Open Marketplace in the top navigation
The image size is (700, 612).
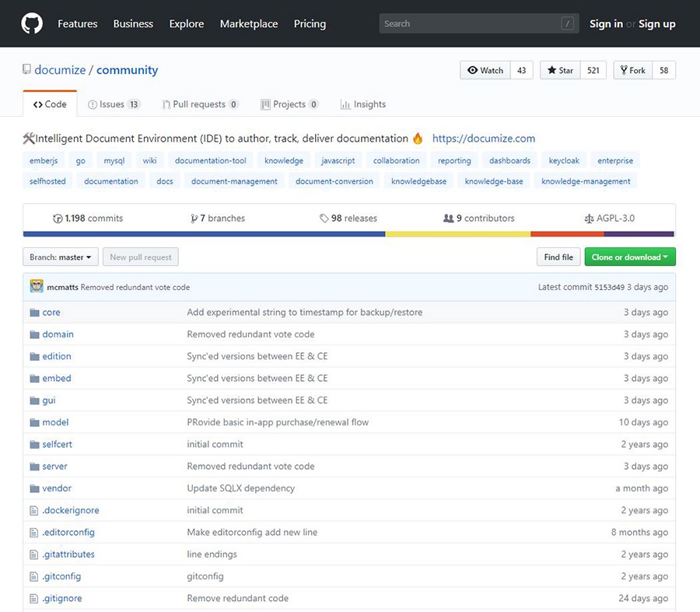pos(248,23)
